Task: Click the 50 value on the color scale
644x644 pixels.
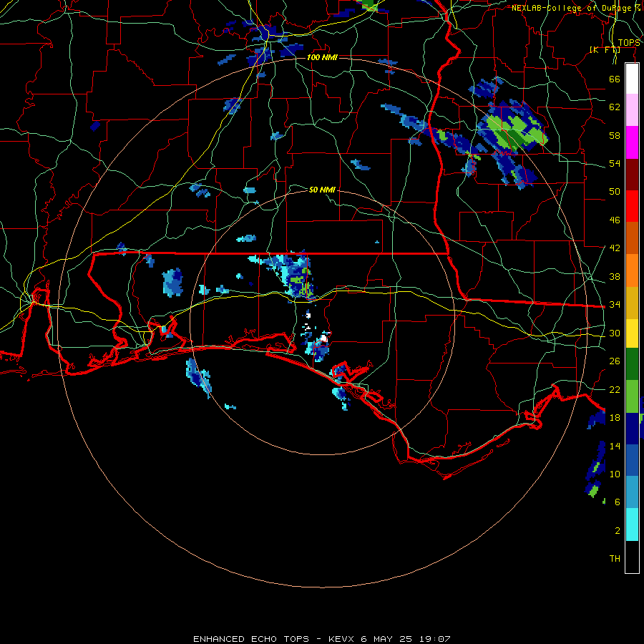Action: point(615,192)
